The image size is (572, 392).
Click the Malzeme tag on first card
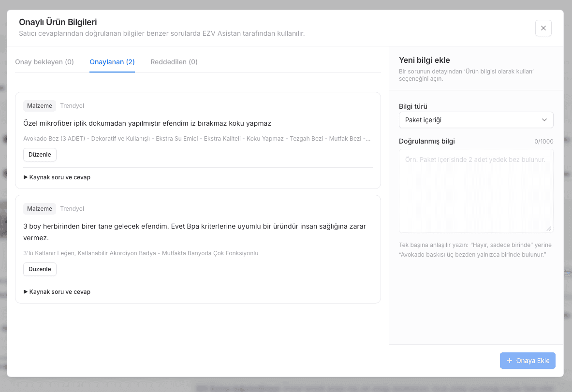tap(39, 106)
